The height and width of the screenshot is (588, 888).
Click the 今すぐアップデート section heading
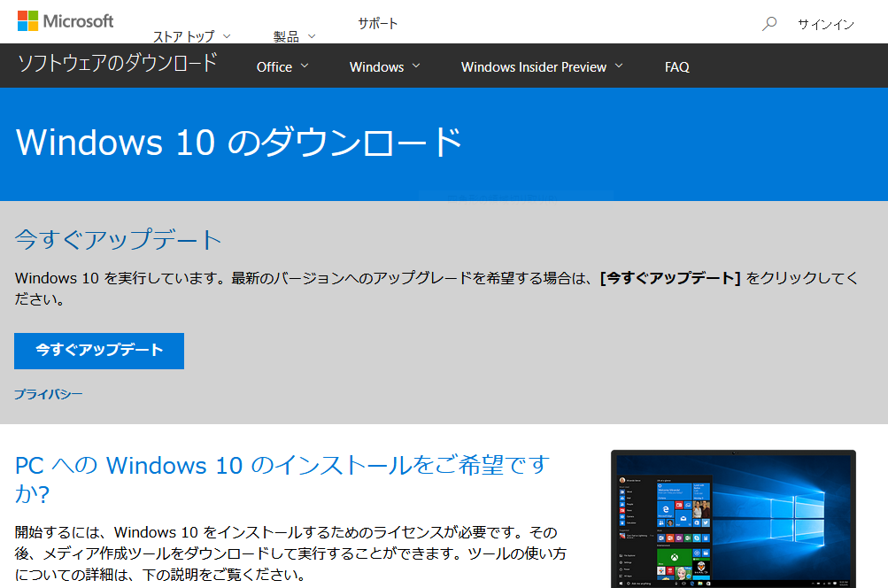click(118, 240)
